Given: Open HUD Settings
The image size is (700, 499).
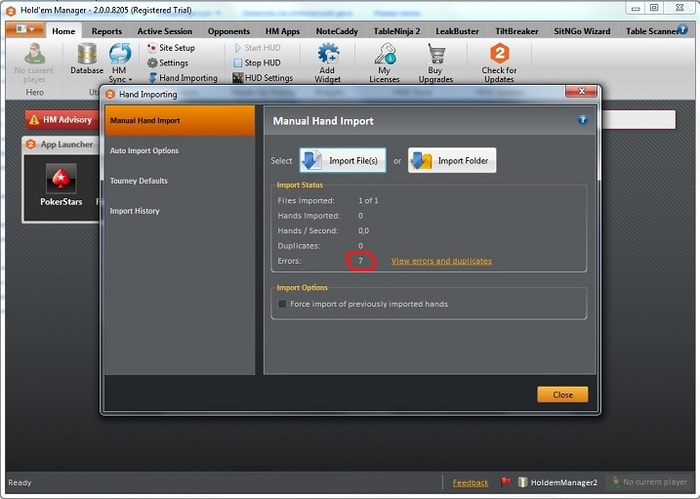Looking at the screenshot, I should tap(263, 78).
